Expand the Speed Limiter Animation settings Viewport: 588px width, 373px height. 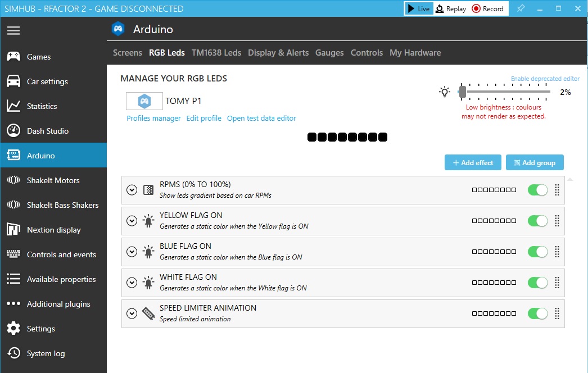132,313
